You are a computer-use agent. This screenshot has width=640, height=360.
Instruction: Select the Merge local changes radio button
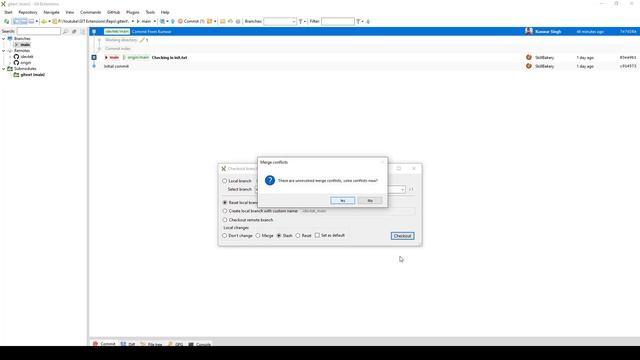[x=258, y=236]
